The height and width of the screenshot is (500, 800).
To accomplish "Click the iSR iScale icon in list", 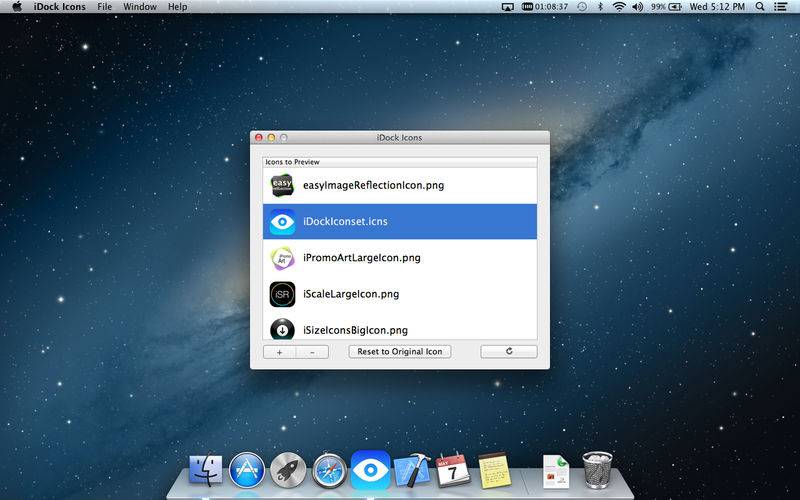I will pos(282,294).
